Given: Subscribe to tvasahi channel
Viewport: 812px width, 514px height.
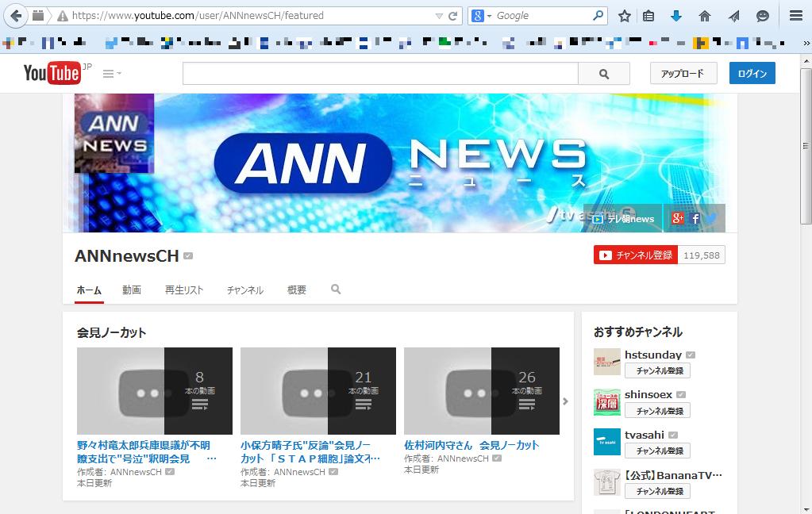Looking at the screenshot, I should pos(657,451).
